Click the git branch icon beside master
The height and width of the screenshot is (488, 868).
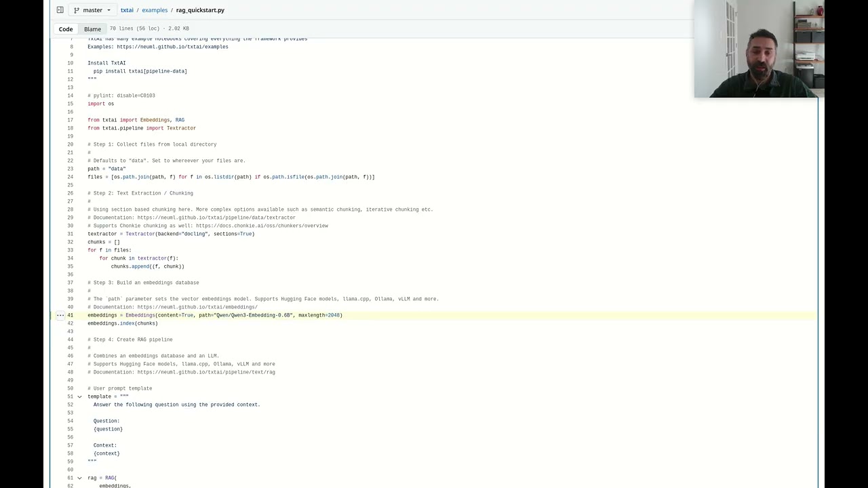77,10
